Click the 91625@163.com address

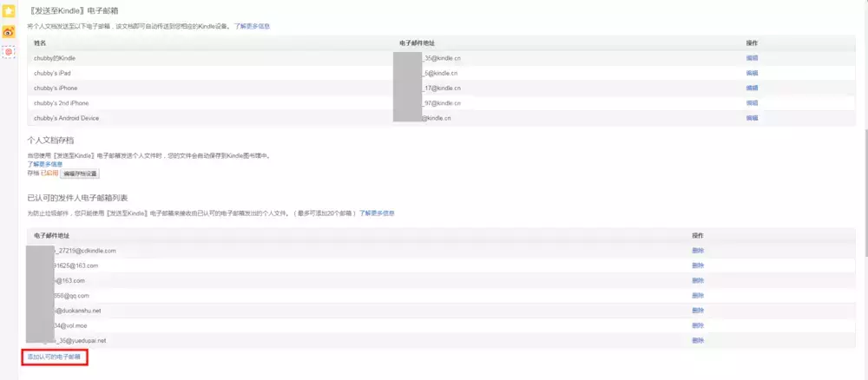click(x=76, y=265)
